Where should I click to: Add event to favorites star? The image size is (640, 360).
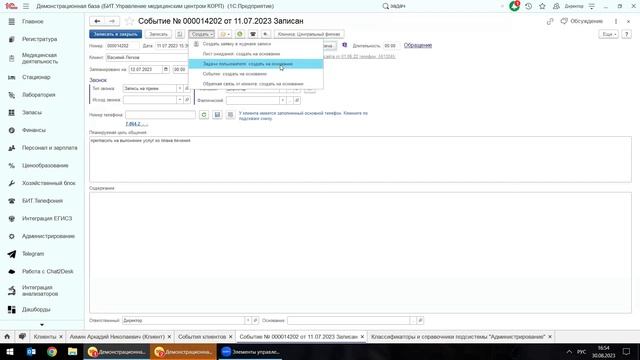[x=129, y=21]
